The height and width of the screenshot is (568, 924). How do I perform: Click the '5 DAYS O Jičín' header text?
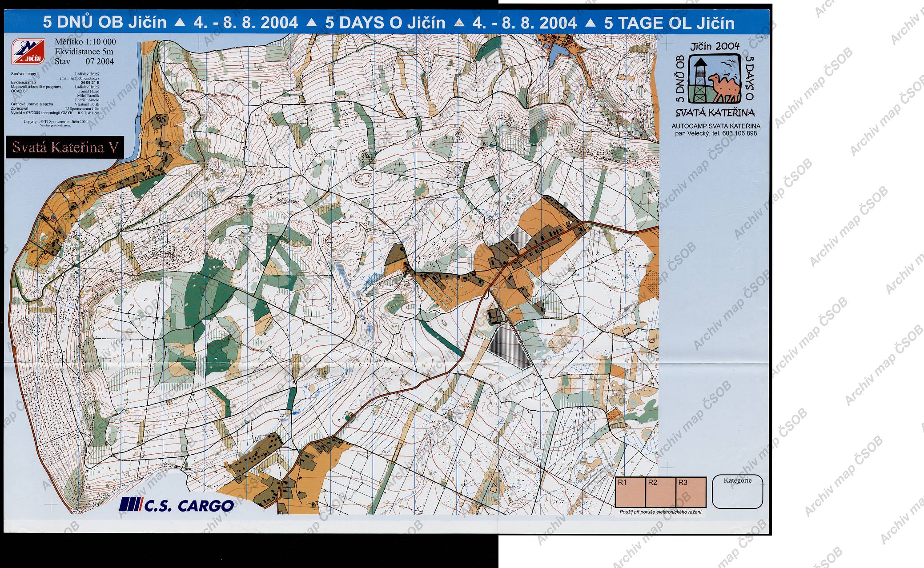point(385,23)
